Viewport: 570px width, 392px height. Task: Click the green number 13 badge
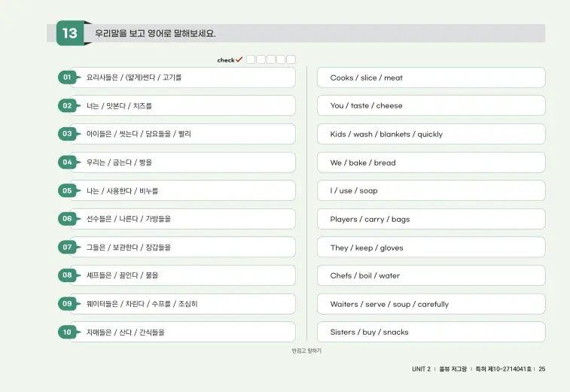pos(70,33)
